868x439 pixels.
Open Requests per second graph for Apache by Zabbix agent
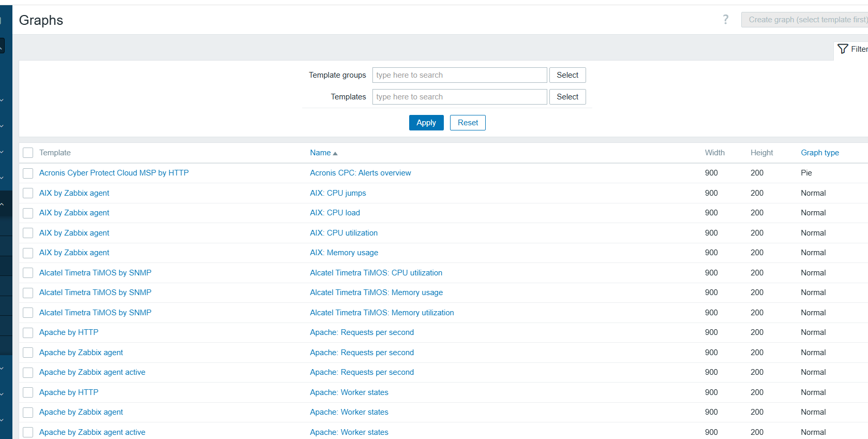[362, 353]
